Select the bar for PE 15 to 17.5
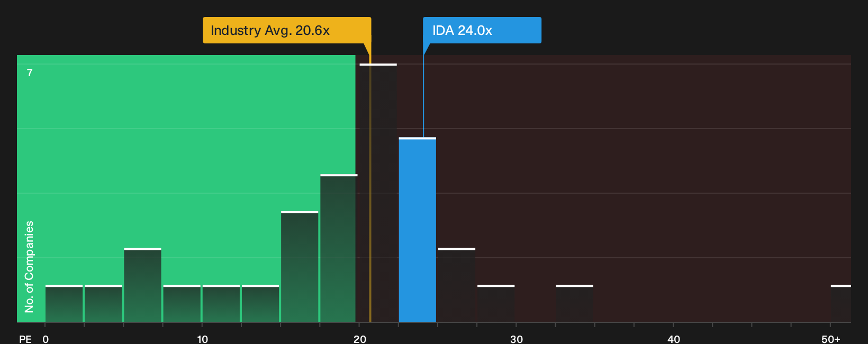868x344 pixels. point(300,267)
